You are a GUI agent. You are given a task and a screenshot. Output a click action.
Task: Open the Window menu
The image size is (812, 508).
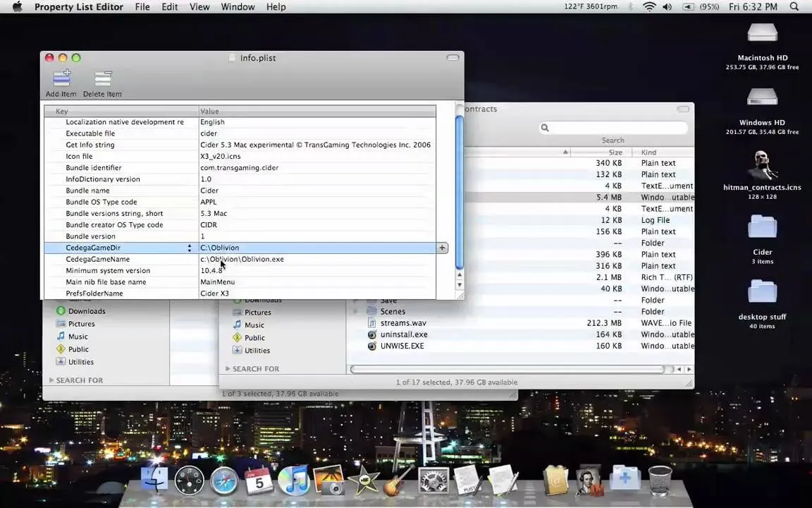pos(238,7)
